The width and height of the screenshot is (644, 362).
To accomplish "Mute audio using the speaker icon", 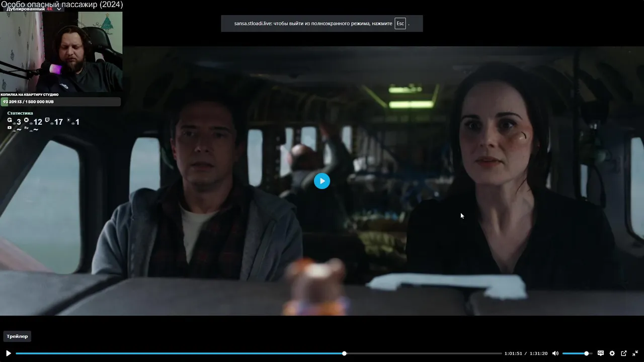I will 555,353.
